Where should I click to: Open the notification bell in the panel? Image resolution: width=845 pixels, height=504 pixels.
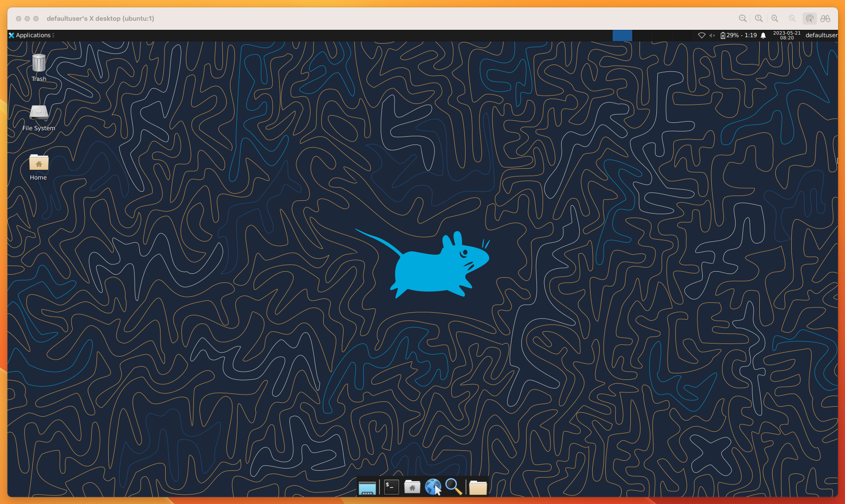pyautogui.click(x=763, y=35)
